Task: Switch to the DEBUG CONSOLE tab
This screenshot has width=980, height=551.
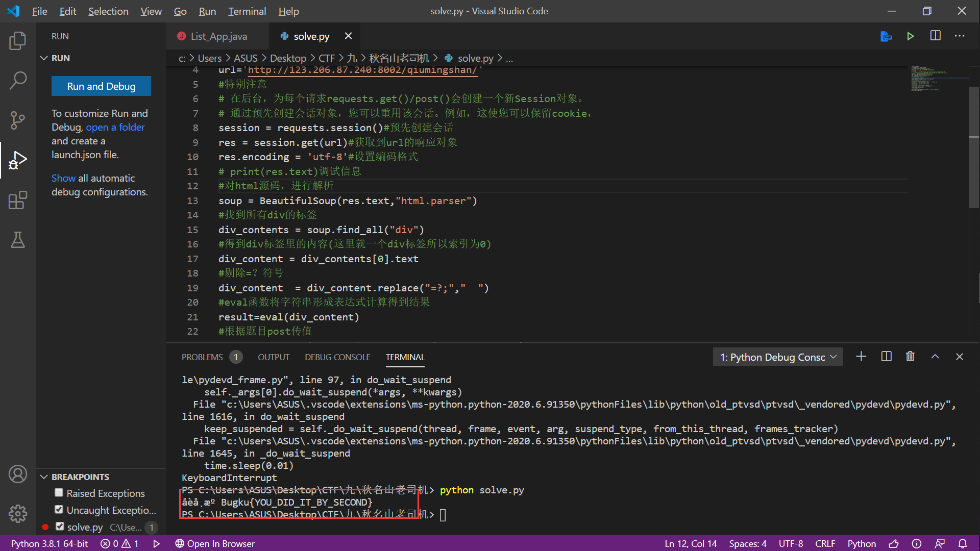Action: pyautogui.click(x=337, y=357)
